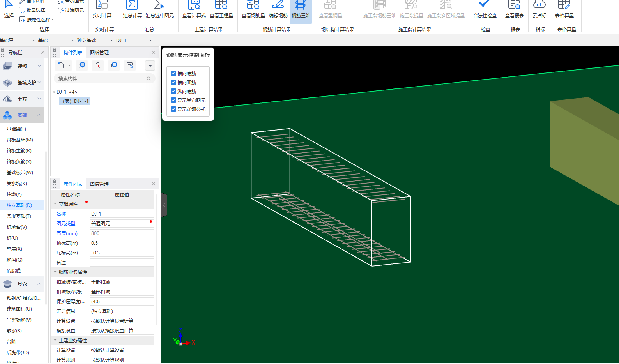Run 实时计算 from the ribbon
619x364 pixels.
102,10
